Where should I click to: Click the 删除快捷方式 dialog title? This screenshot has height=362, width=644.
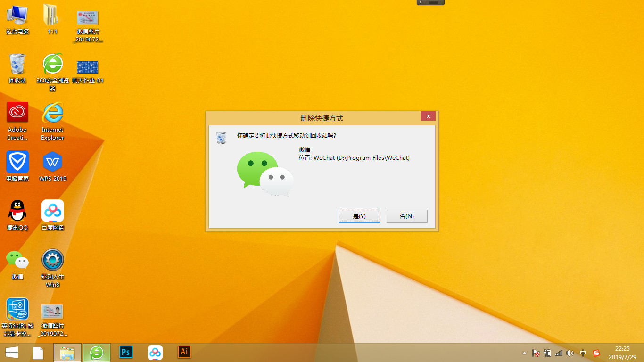pos(322,118)
